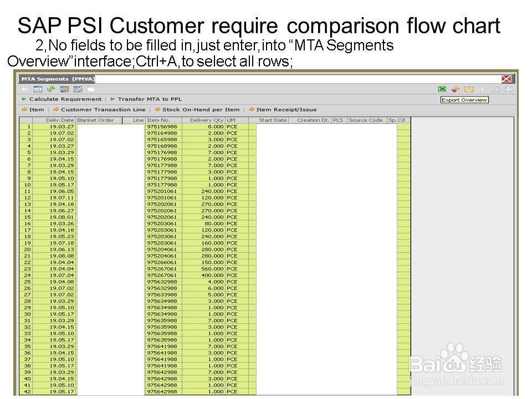This screenshot has width=532, height=399.
Task: Click the last greyed binoculars icon
Action: pyautogui.click(x=509, y=89)
